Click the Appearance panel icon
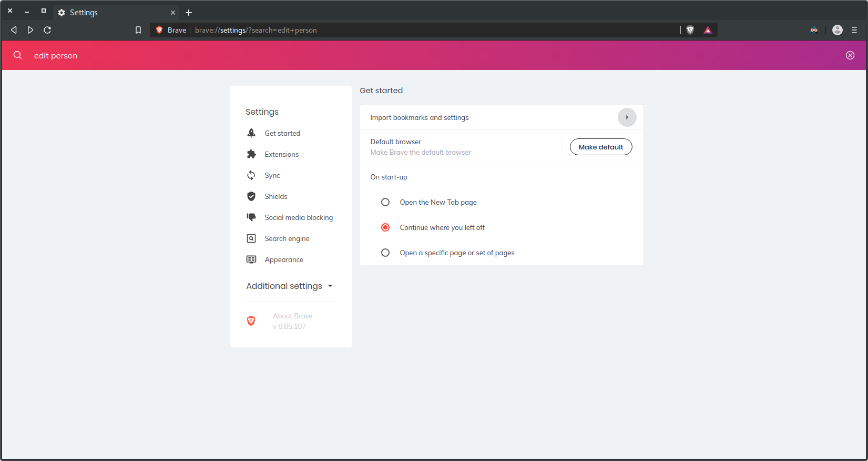The image size is (868, 461). point(251,259)
